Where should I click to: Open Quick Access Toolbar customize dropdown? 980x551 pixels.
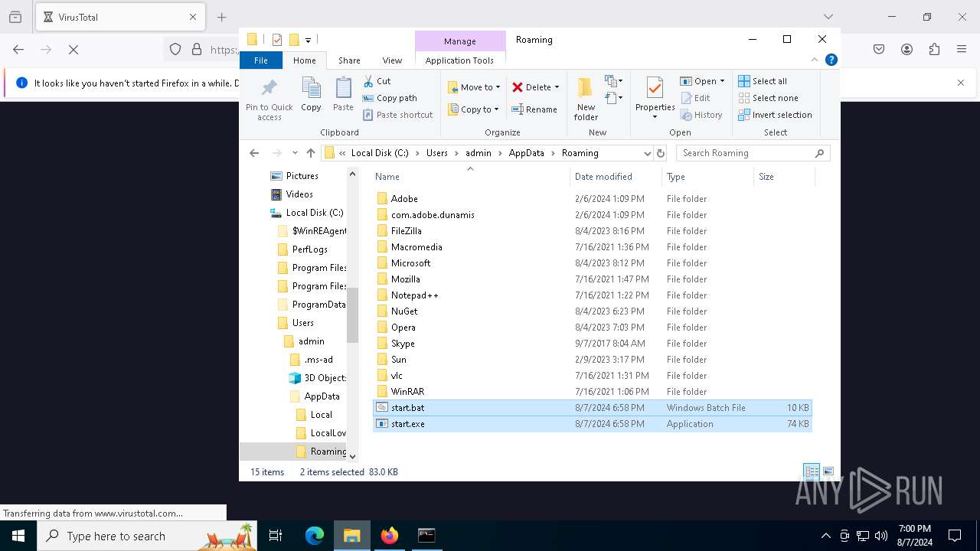pyautogui.click(x=308, y=40)
